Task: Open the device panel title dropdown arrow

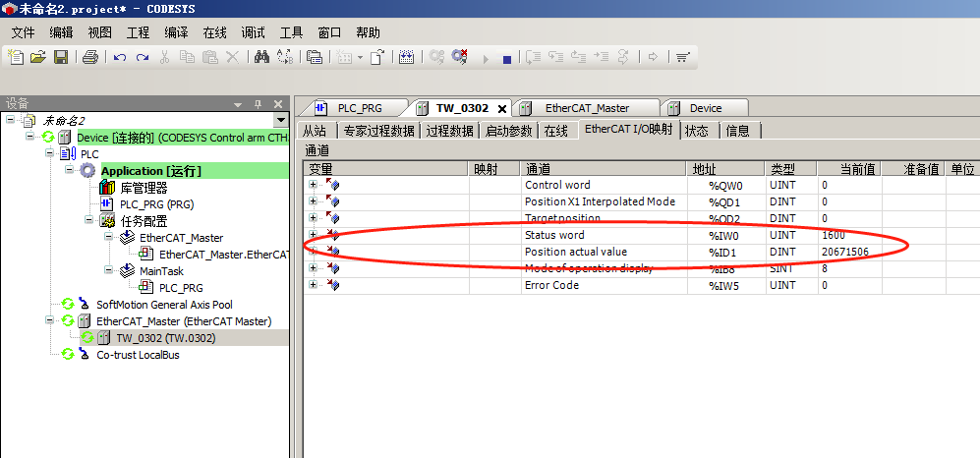Action: coord(238,104)
